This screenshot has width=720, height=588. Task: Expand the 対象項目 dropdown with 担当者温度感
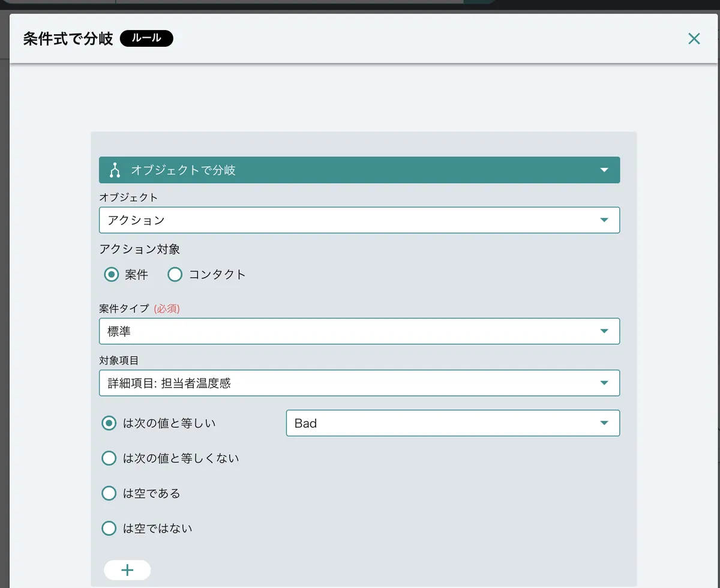[359, 383]
